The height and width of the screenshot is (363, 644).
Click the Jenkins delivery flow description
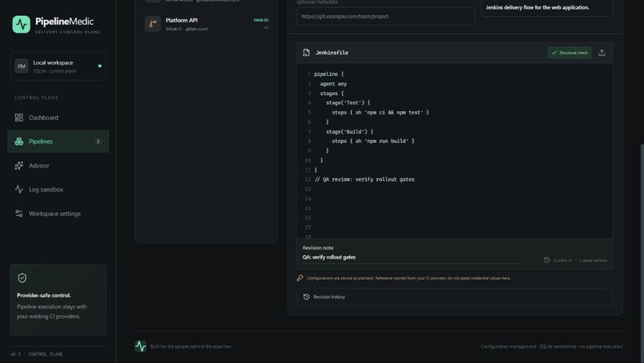tap(537, 7)
